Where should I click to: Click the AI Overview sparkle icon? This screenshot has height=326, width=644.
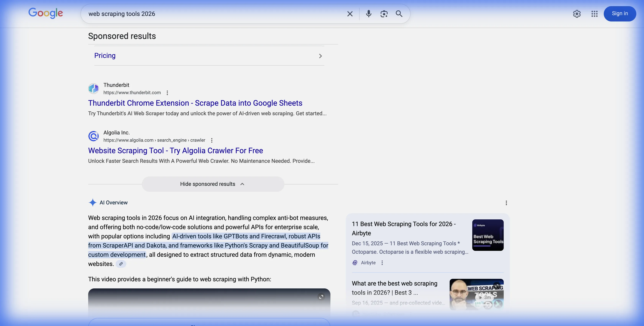tap(93, 202)
